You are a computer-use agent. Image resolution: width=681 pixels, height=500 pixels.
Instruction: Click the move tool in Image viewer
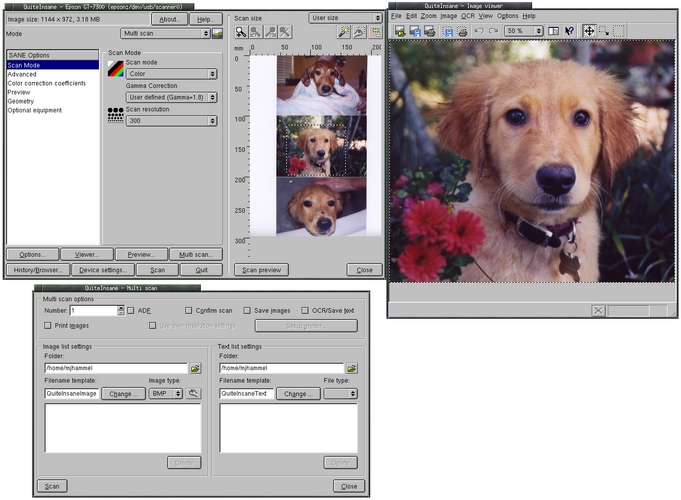point(588,31)
